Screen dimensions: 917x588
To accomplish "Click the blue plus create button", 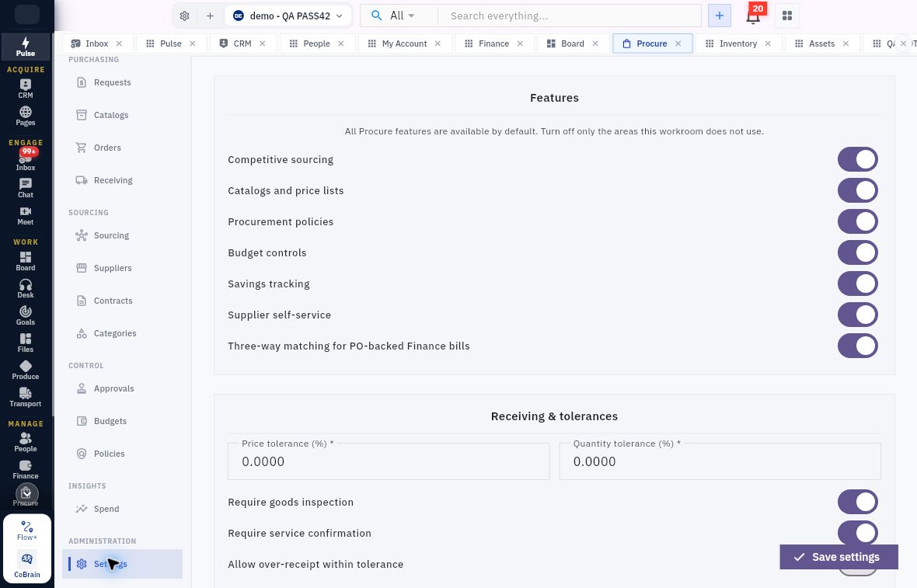I will pyautogui.click(x=720, y=16).
